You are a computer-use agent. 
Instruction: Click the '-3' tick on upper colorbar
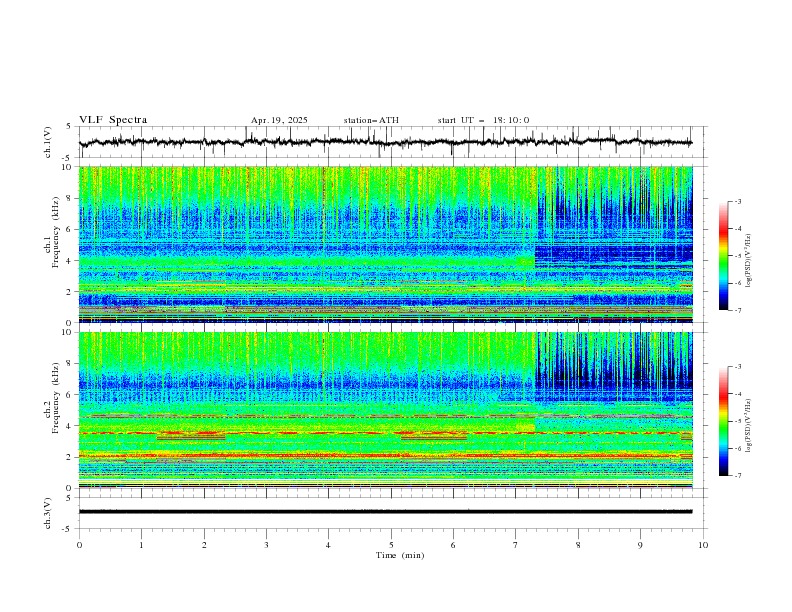[x=737, y=201]
